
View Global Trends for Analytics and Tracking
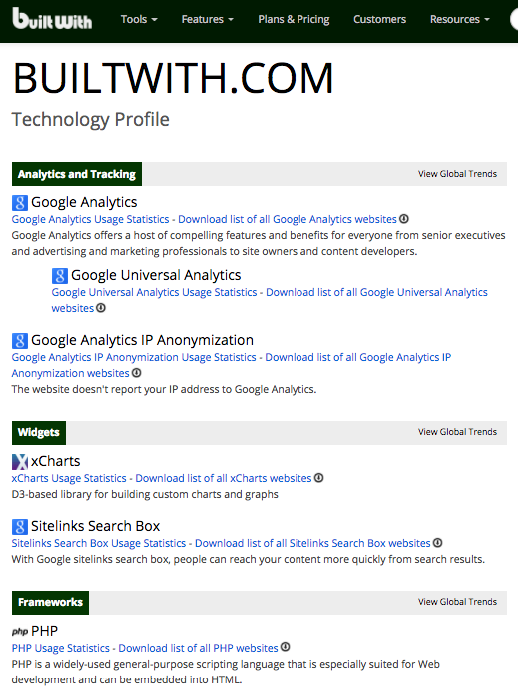point(457,174)
